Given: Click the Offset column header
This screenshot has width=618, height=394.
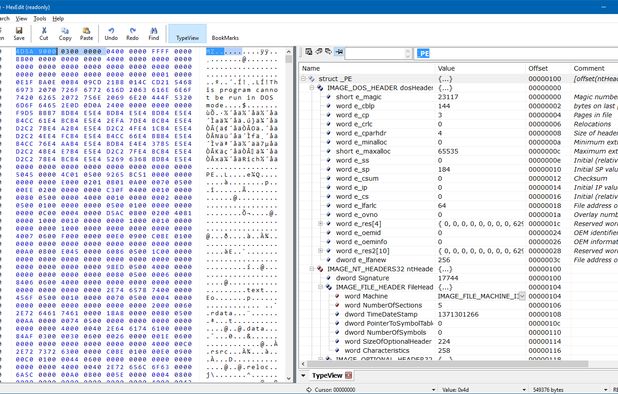Looking at the screenshot, I should (549, 69).
